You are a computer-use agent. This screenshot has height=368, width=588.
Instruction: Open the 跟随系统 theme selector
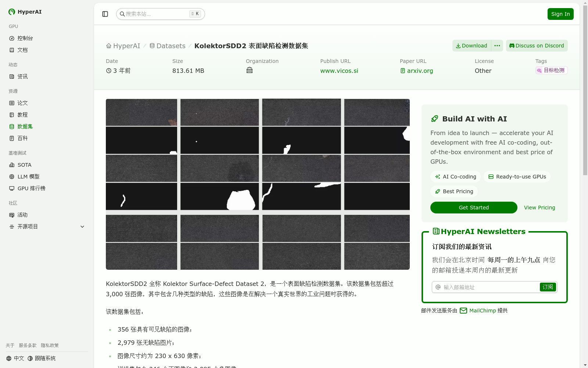click(42, 358)
